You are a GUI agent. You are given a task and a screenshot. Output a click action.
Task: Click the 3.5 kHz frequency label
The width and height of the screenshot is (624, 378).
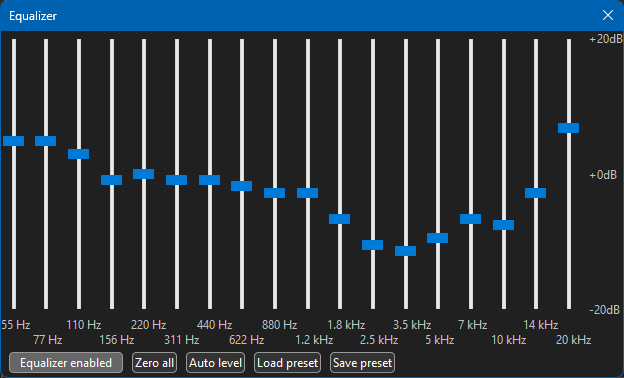(412, 325)
